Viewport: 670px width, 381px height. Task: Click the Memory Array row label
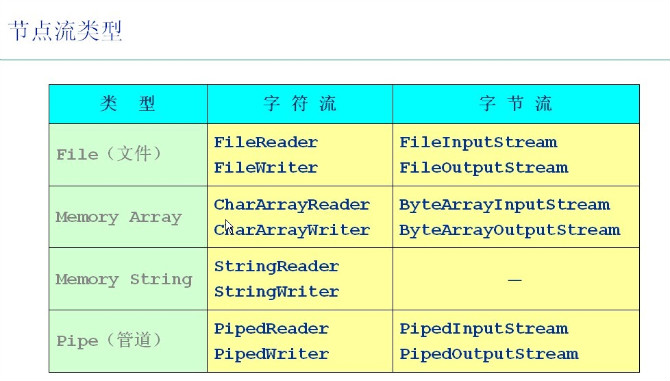click(119, 217)
